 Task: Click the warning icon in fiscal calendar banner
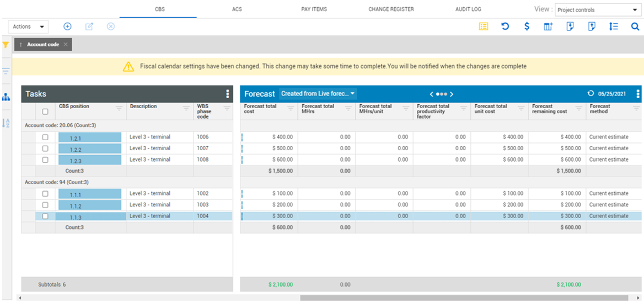coord(128,66)
